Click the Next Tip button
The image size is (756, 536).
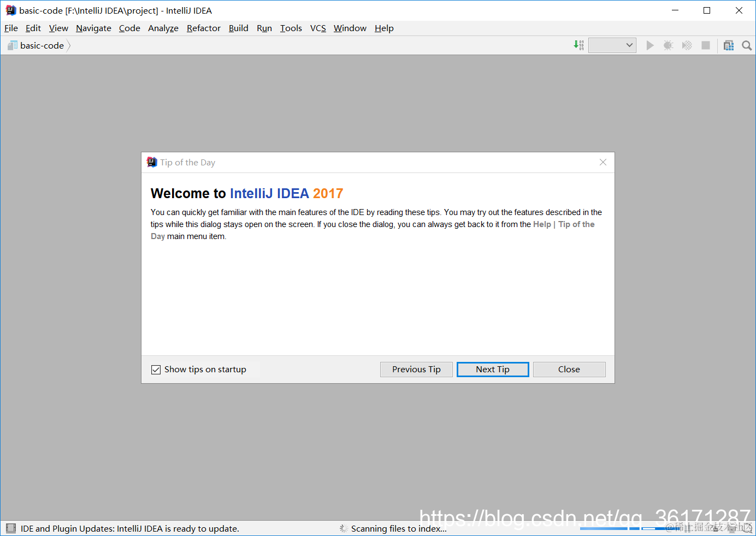point(493,370)
